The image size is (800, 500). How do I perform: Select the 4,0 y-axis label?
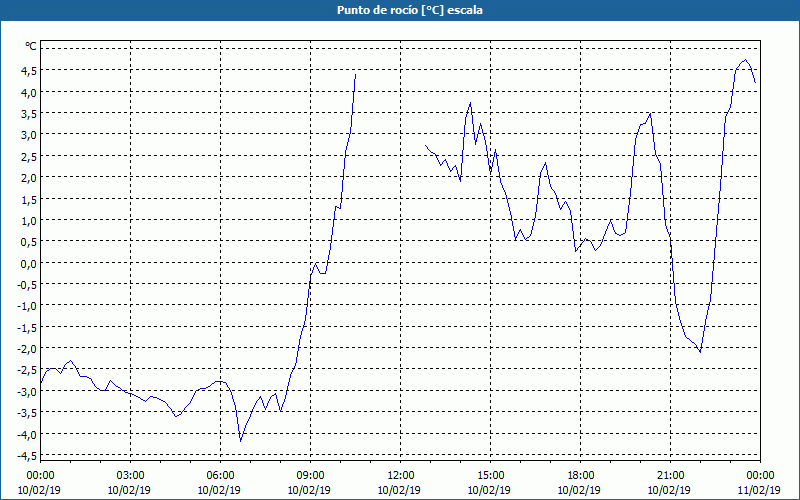click(30, 93)
